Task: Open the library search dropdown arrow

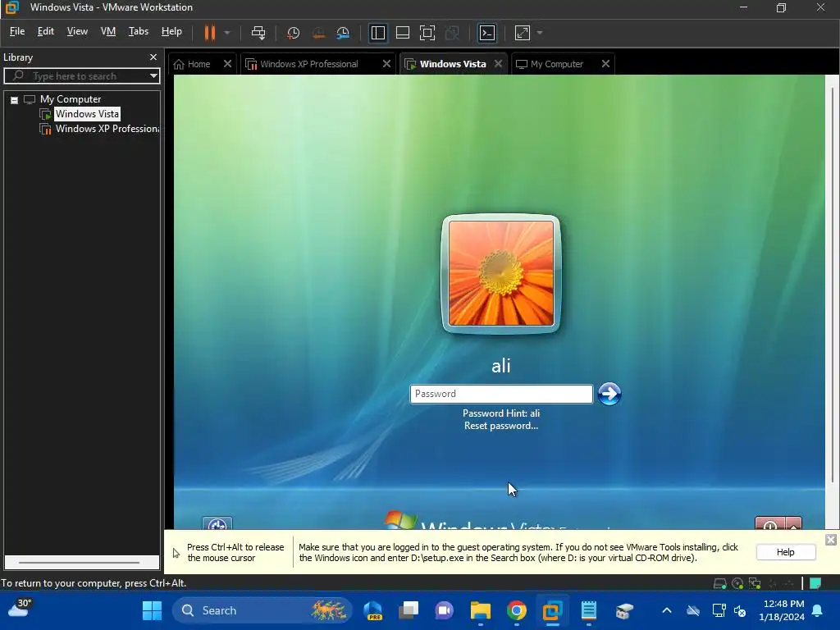Action: (x=153, y=76)
